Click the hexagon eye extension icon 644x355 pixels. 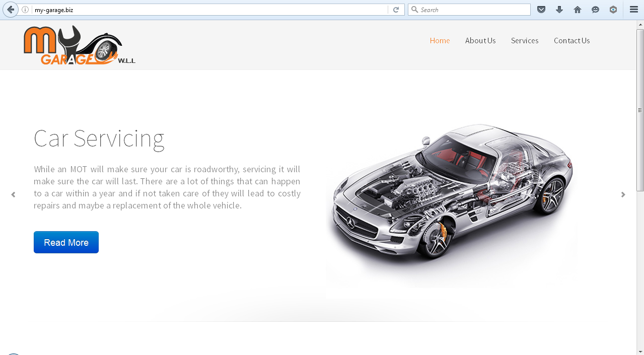point(613,10)
